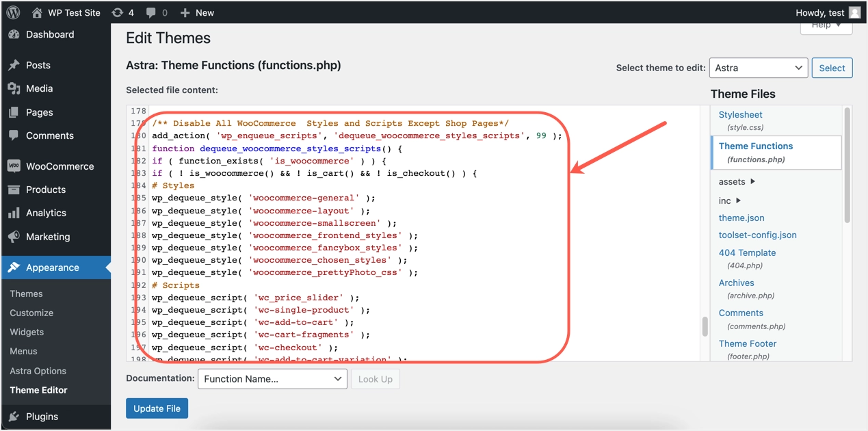Open the Stylesheet style.css file link

740,115
